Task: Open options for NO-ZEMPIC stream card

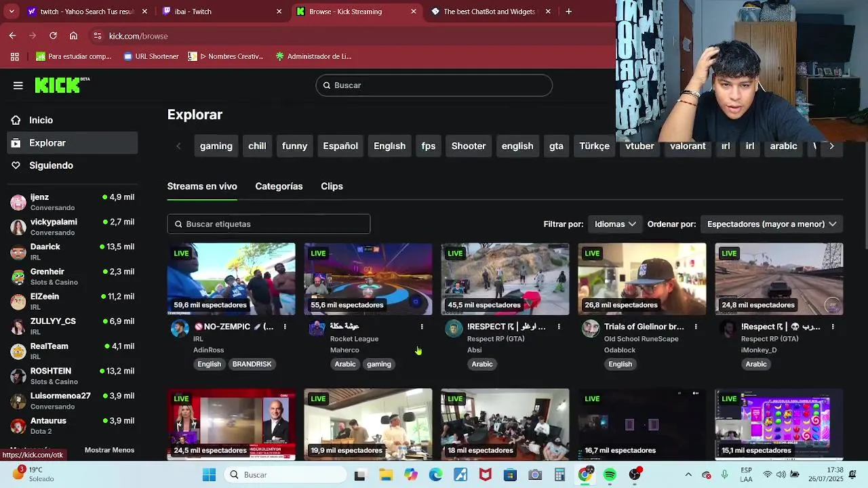Action: tap(285, 327)
